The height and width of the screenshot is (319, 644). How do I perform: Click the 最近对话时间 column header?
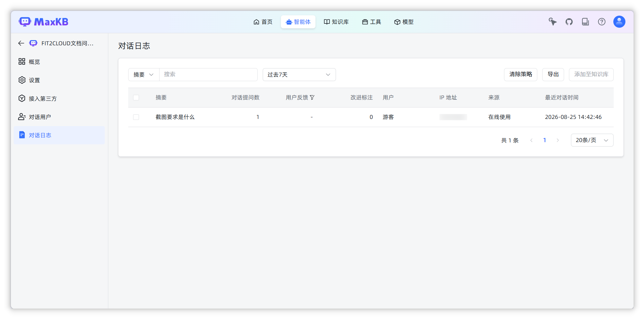(x=561, y=97)
